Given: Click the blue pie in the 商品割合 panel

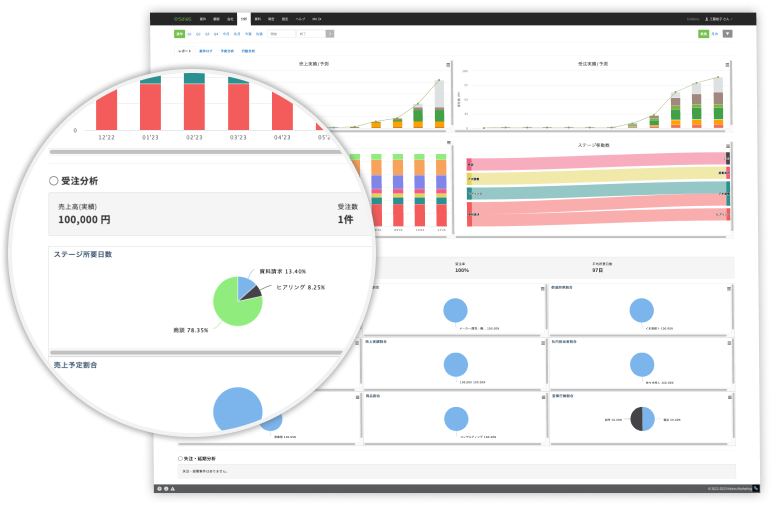Looking at the screenshot, I should click(456, 419).
